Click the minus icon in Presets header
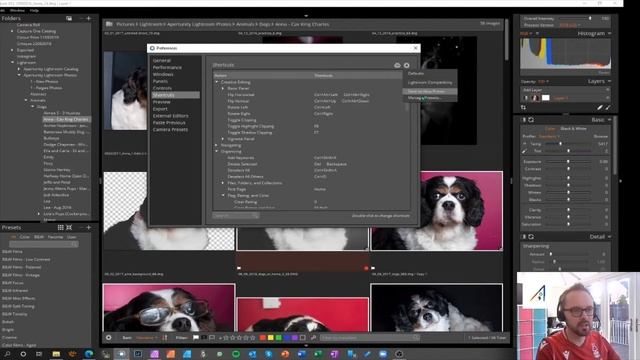The height and width of the screenshot is (360, 640). tap(82, 227)
